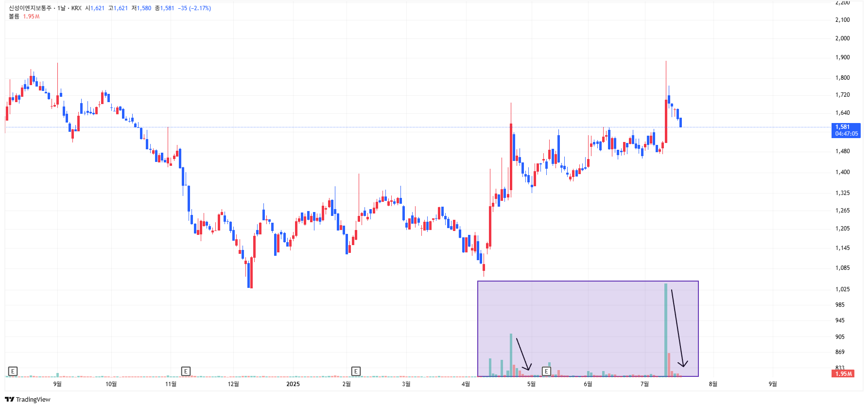Click the 5월 label on the time axis

(531, 384)
